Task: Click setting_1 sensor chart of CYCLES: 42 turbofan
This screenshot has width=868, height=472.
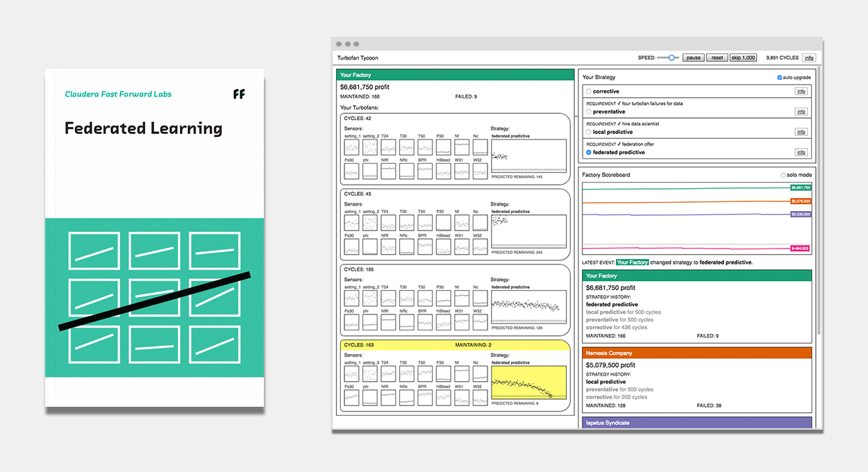Action: click(352, 148)
